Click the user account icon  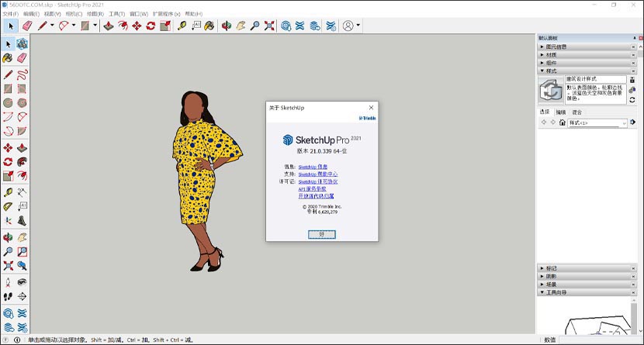click(x=348, y=26)
